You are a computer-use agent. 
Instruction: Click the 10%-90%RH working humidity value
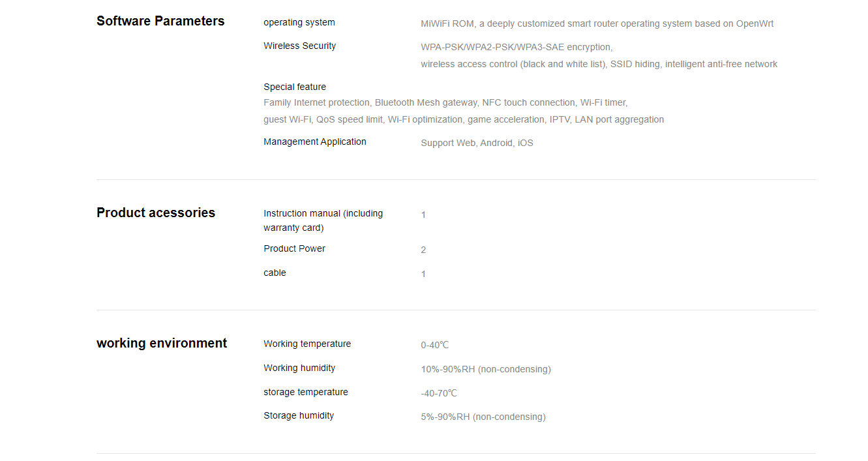(x=486, y=369)
